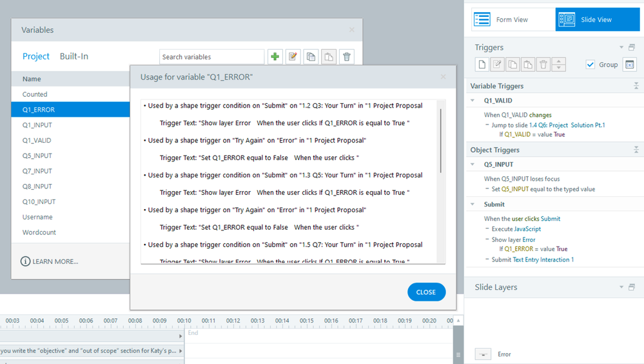The height and width of the screenshot is (364, 644).
Task: Select the Q1_ERROR variable row
Action: pyautogui.click(x=71, y=110)
